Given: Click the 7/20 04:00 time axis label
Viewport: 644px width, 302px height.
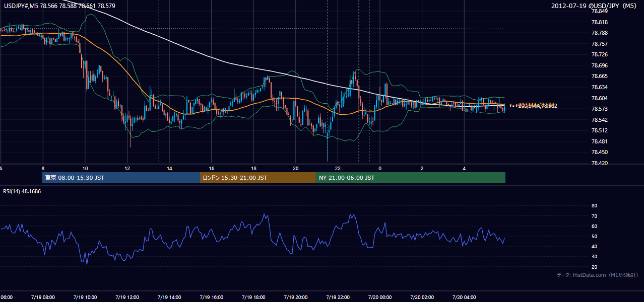Looking at the screenshot, I should [x=464, y=297].
